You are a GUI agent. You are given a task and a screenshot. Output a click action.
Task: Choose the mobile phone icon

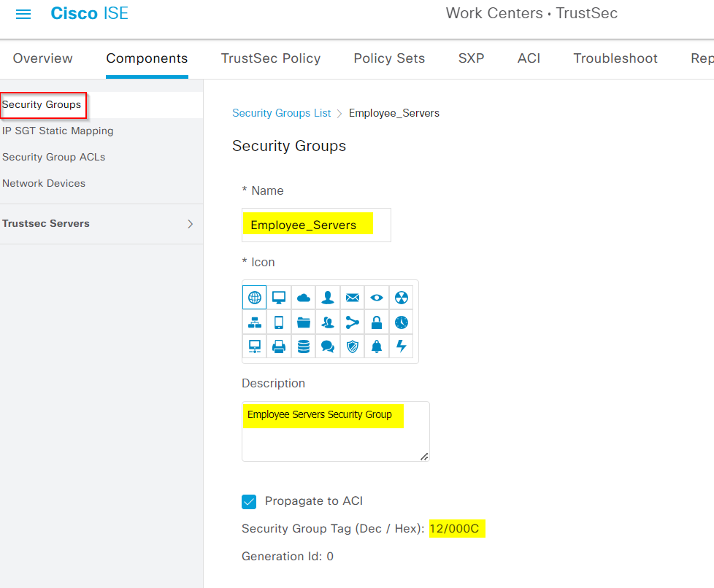click(x=279, y=322)
